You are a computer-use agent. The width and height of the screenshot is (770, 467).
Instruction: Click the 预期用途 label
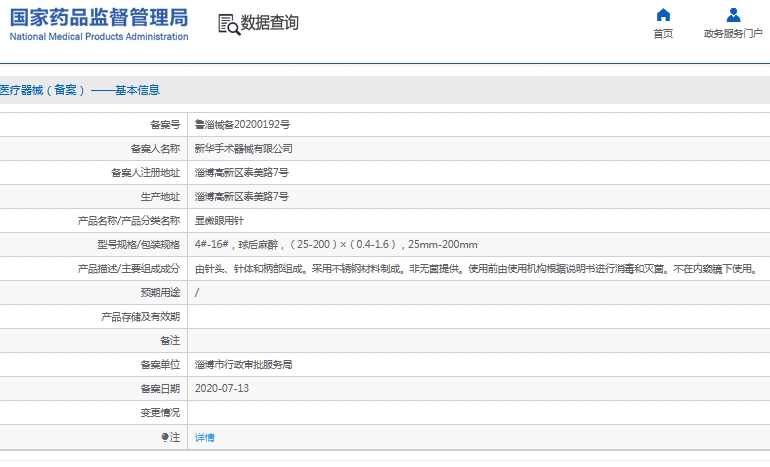click(160, 293)
